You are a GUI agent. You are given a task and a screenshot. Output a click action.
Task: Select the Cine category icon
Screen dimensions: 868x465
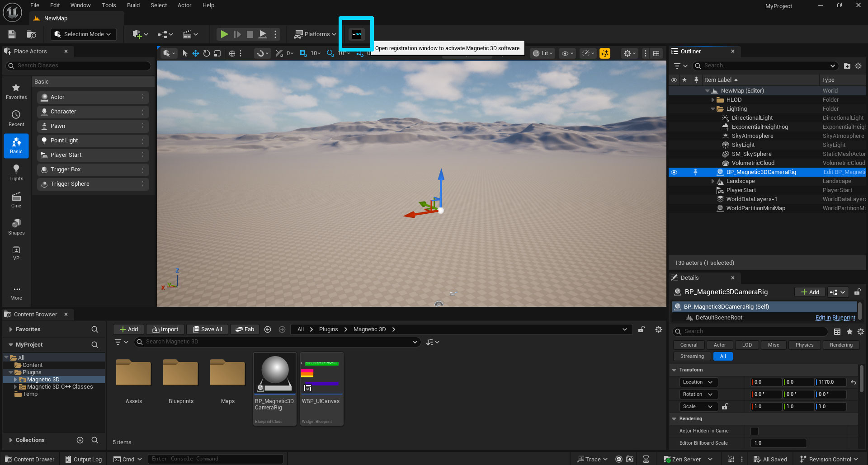(16, 200)
